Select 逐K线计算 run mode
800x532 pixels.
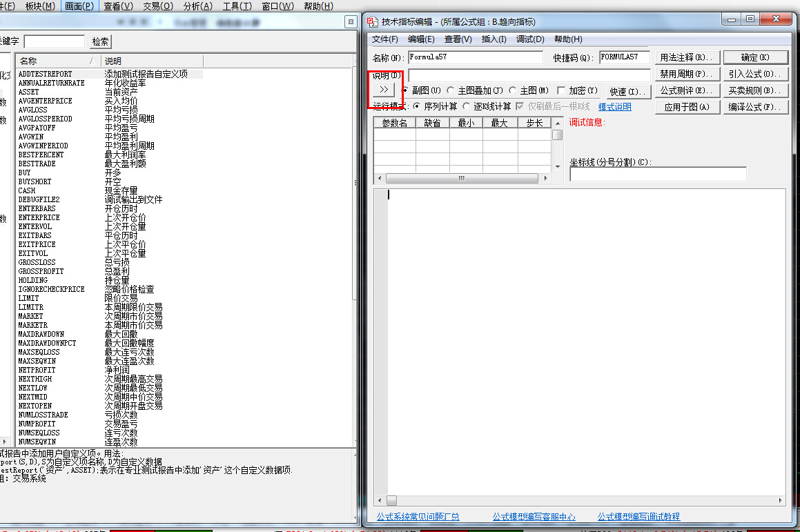pos(467,107)
